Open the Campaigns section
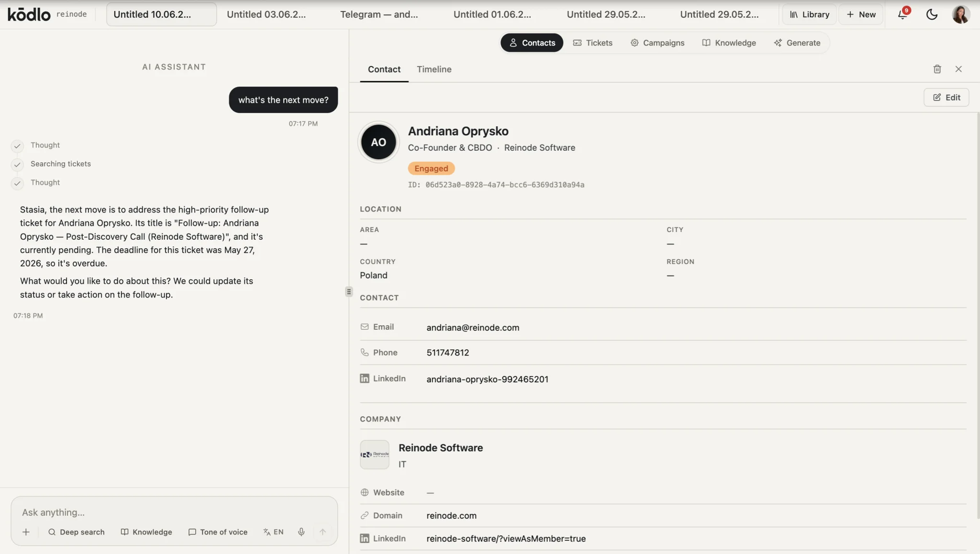This screenshot has height=554, width=980. pos(657,43)
